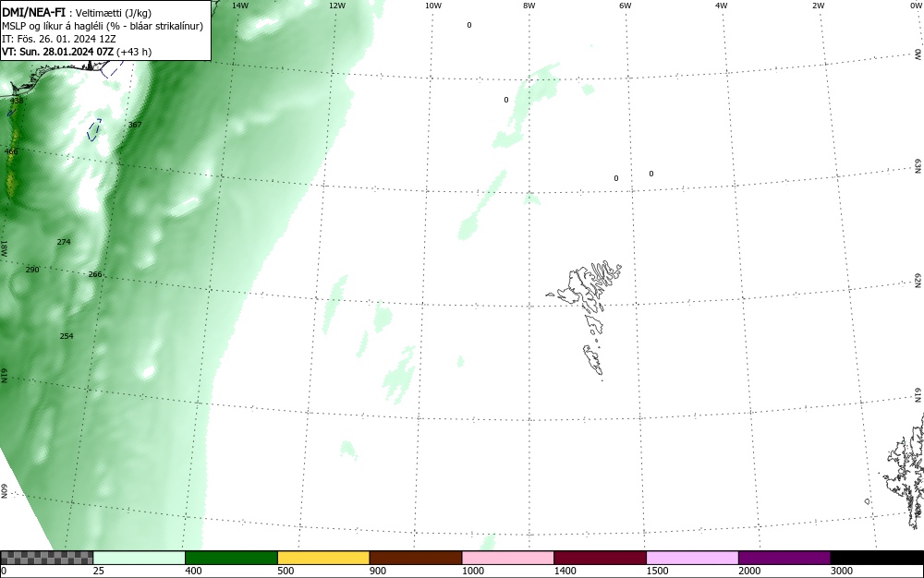Image resolution: width=924 pixels, height=578 pixels.
Task: Click the "(+43 h)" forecast offset text
Action: click(x=135, y=52)
